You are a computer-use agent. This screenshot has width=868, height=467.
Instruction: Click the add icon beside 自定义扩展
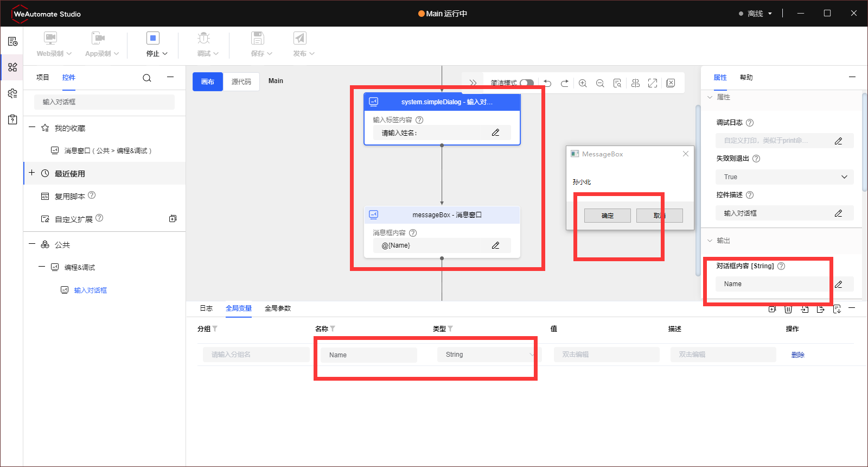173,219
